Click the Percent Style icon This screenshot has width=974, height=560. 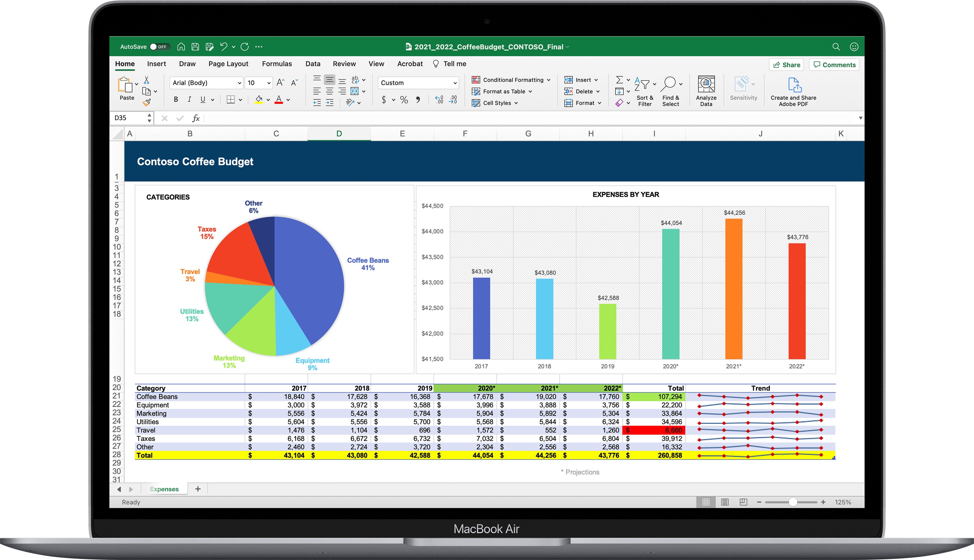point(404,100)
